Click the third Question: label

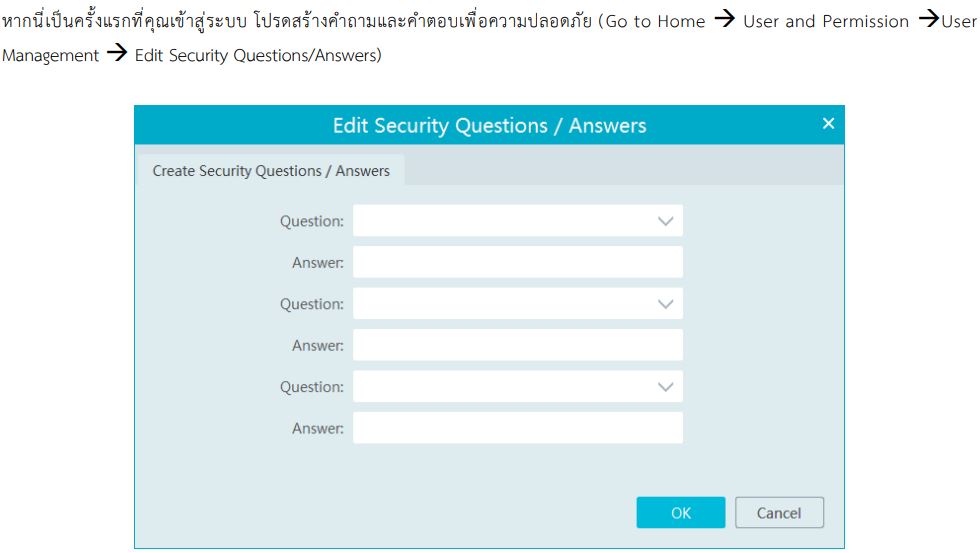(x=311, y=387)
